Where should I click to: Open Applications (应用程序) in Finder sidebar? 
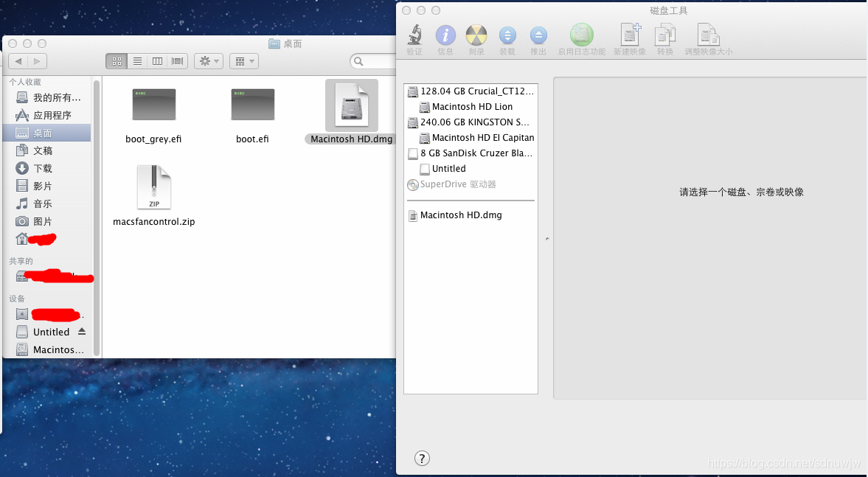point(48,116)
